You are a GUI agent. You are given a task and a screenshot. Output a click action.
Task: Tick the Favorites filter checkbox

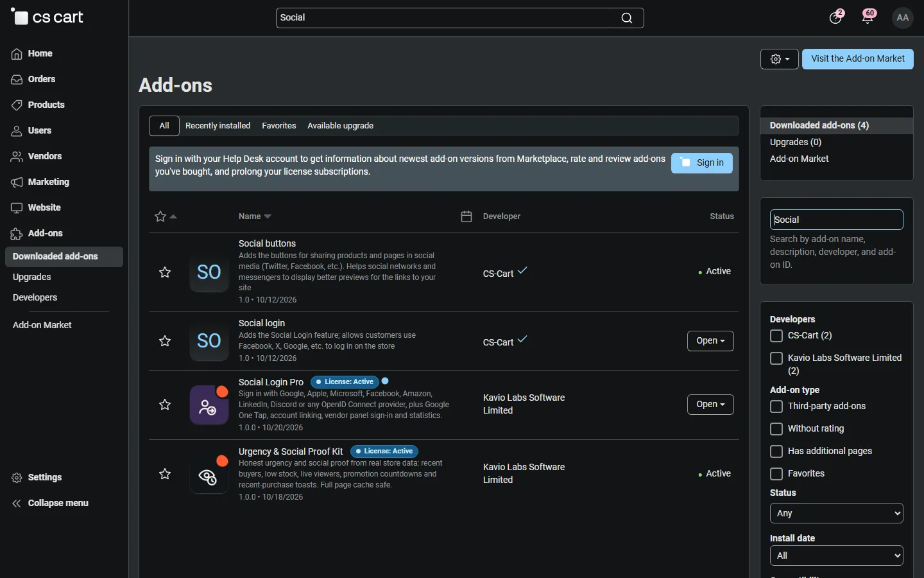click(x=776, y=474)
